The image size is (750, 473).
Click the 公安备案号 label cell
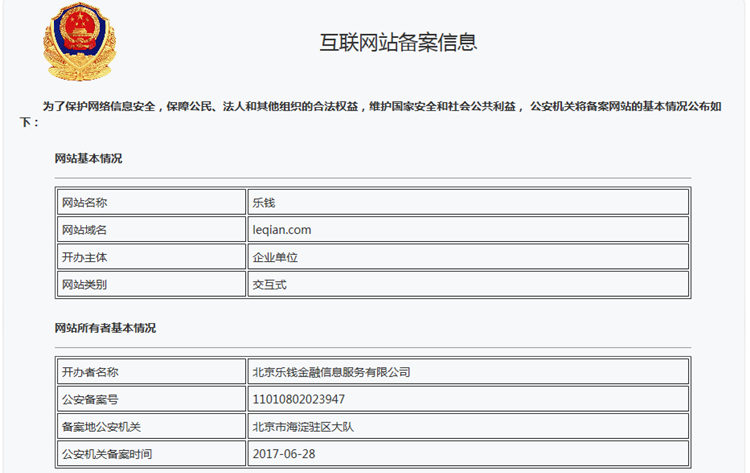click(x=90, y=399)
